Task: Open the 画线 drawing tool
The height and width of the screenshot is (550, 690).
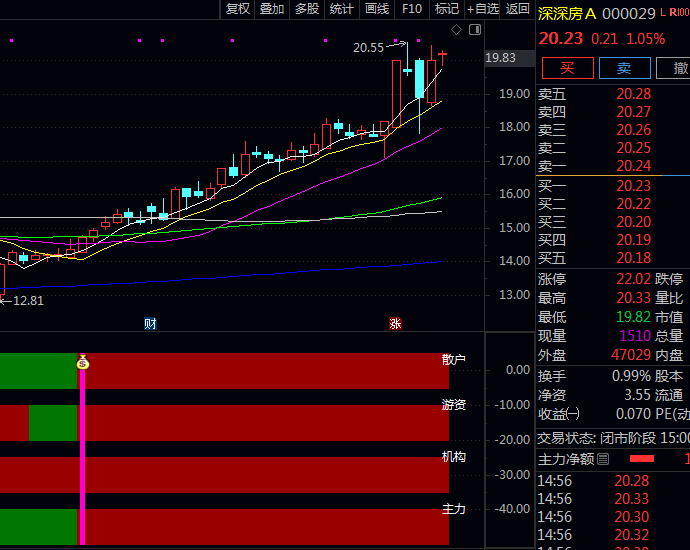Action: pyautogui.click(x=377, y=9)
